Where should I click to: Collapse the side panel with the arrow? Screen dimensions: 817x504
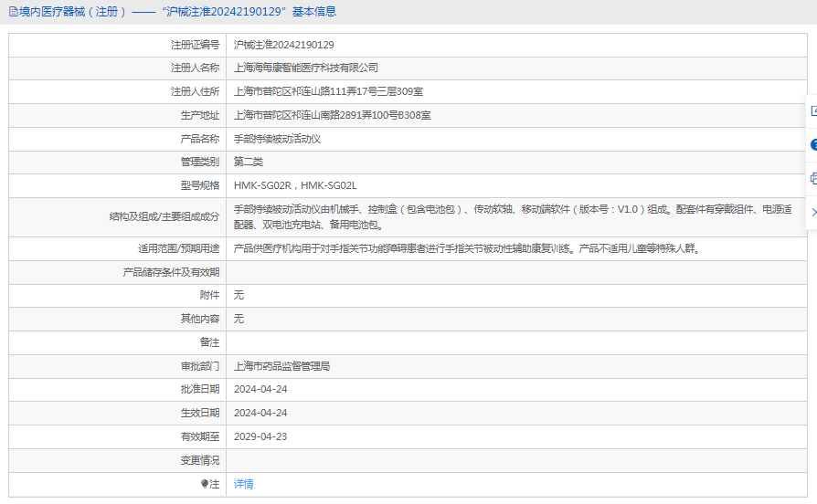coord(814,212)
